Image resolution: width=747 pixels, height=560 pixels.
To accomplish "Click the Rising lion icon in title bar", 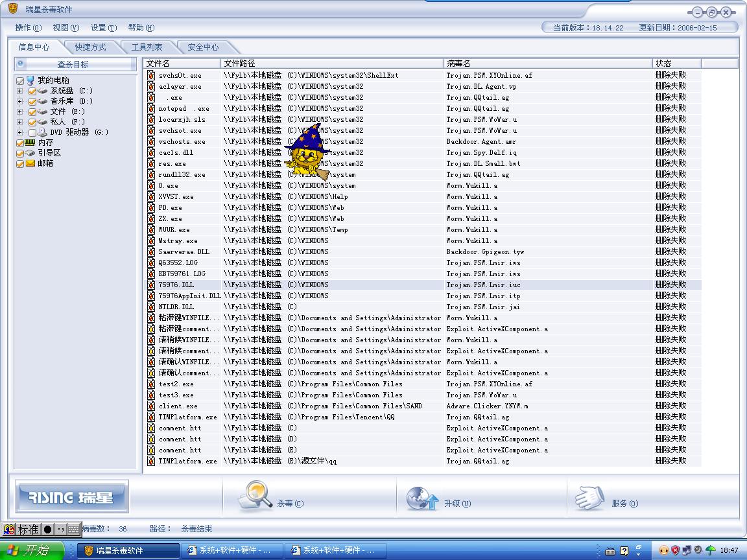I will tap(14, 8).
